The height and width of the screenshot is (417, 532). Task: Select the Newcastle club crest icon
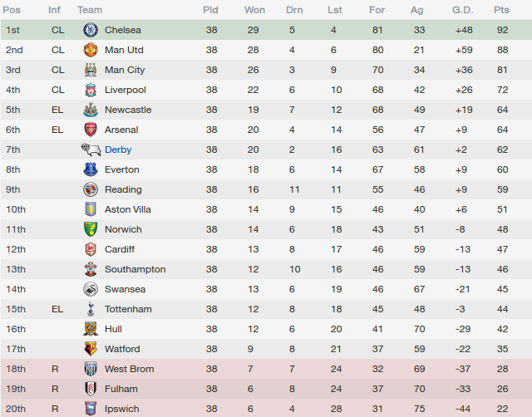(x=91, y=110)
